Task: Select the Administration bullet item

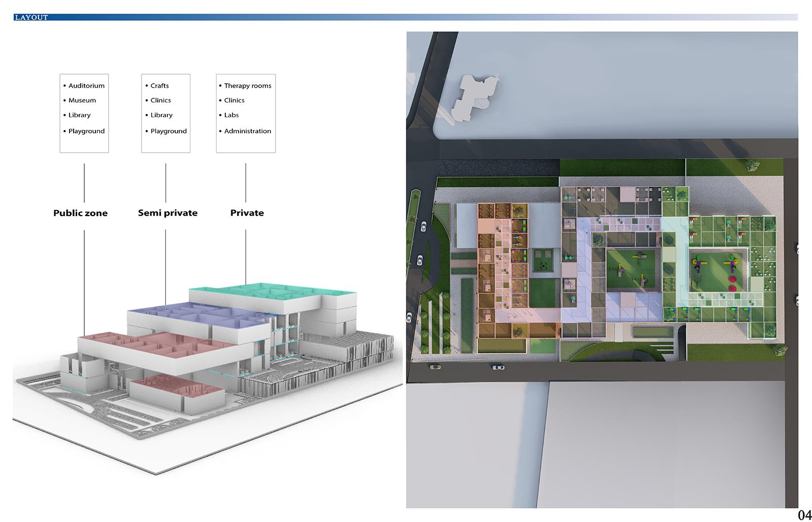Action: coord(248,131)
